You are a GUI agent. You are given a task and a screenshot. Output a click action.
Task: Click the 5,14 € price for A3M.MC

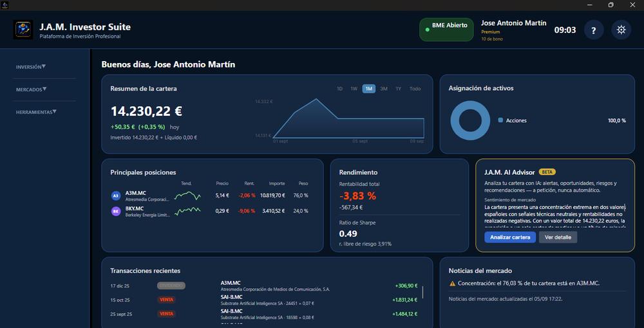(222, 196)
